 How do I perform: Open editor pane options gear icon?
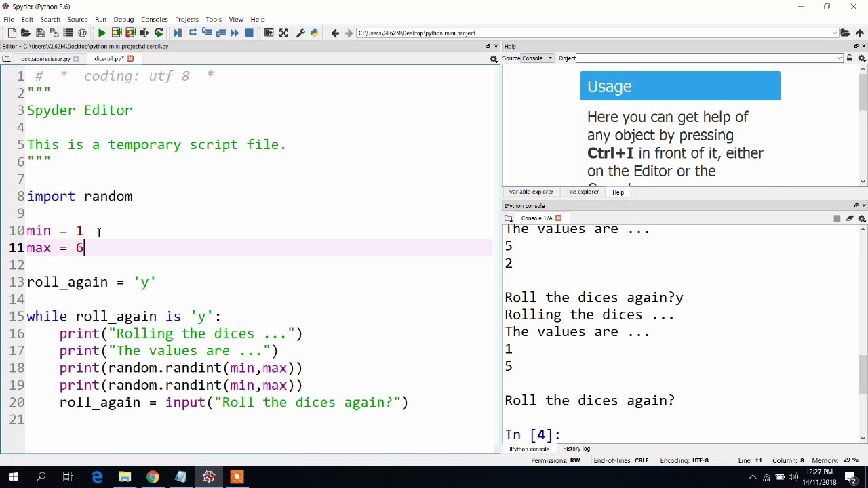tap(494, 59)
